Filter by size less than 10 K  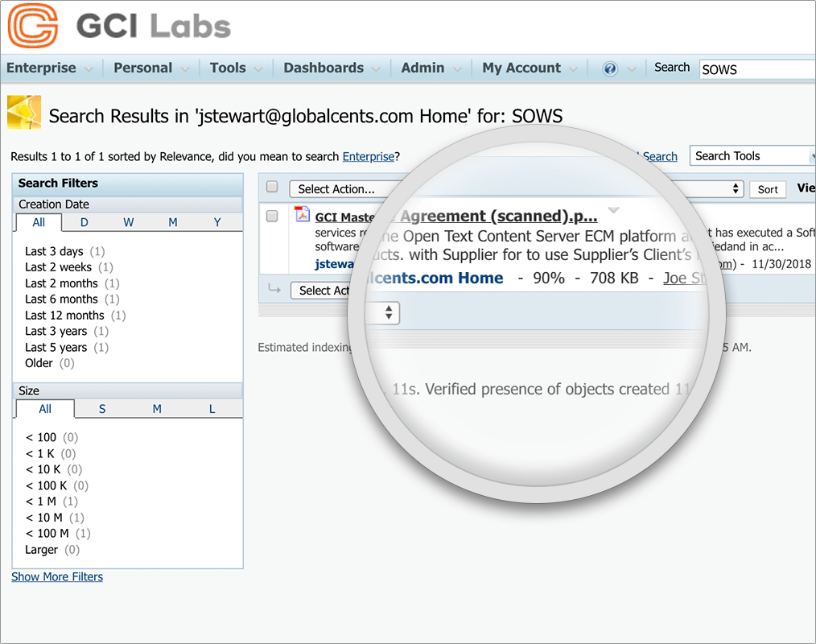point(43,469)
